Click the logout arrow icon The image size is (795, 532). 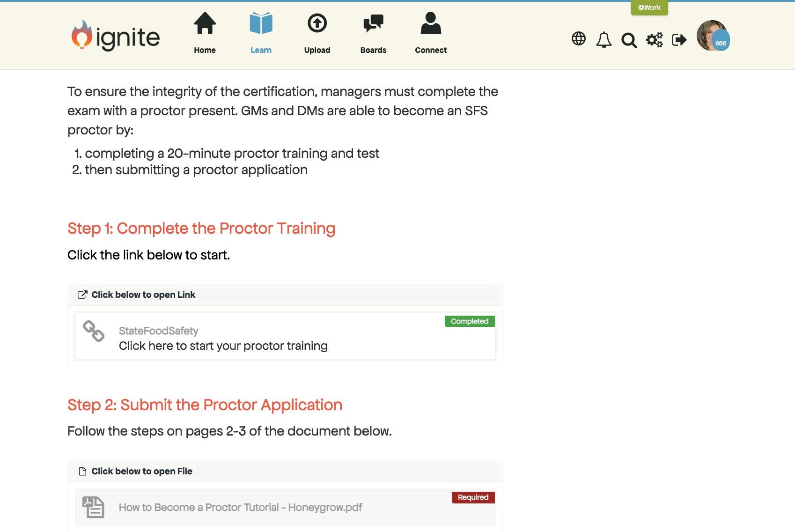click(x=679, y=40)
